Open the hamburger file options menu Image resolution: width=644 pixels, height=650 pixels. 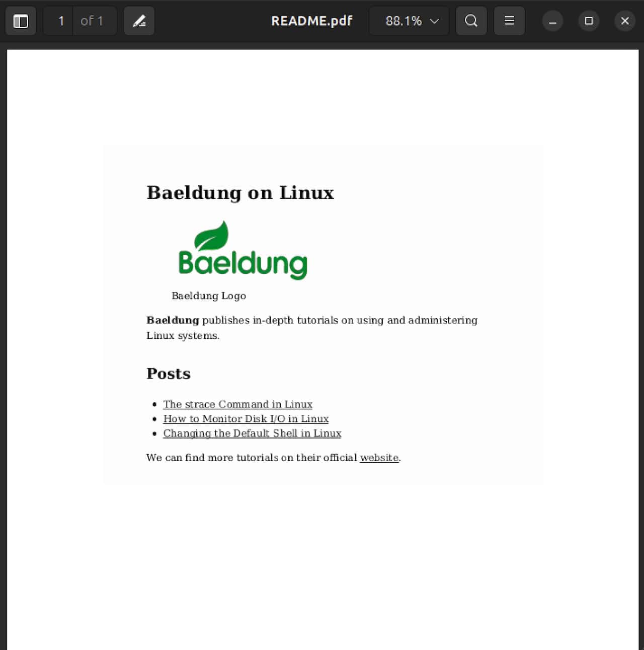pos(509,21)
